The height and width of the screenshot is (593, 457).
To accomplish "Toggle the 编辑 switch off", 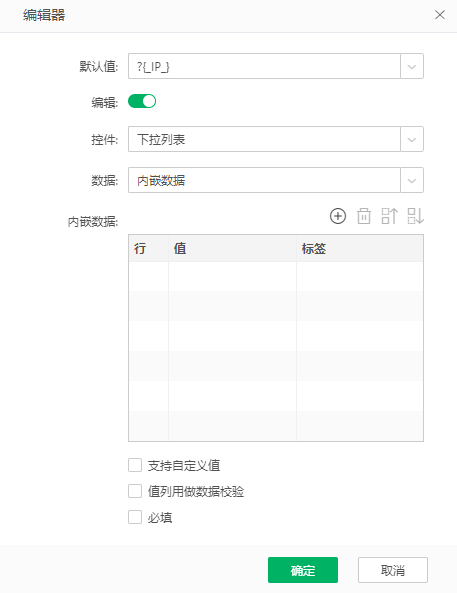I will pyautogui.click(x=142, y=101).
